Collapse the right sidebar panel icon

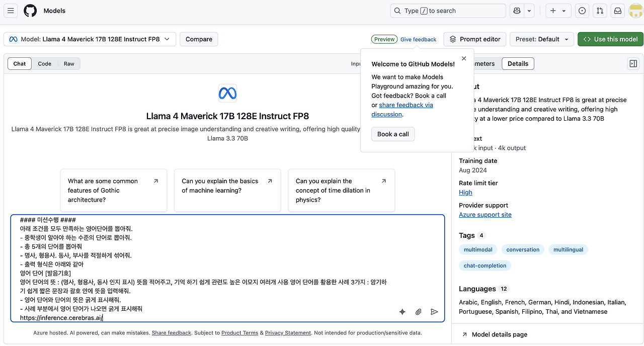point(633,64)
